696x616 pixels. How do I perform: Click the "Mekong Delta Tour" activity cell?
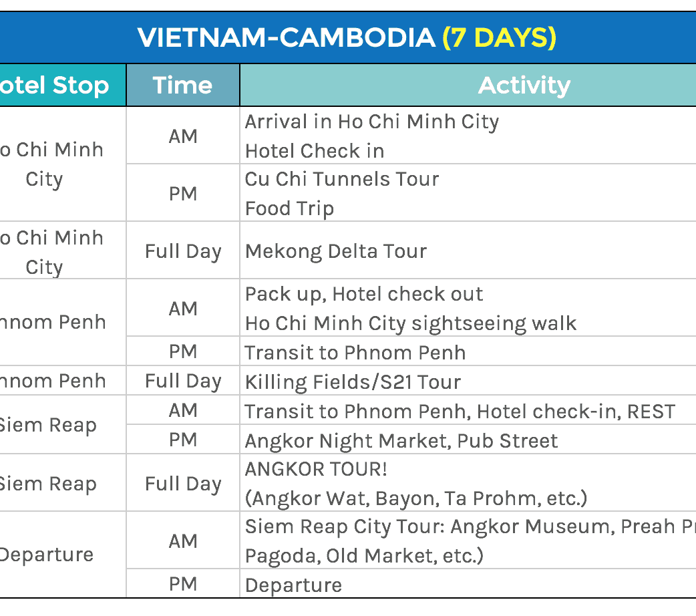(x=335, y=251)
